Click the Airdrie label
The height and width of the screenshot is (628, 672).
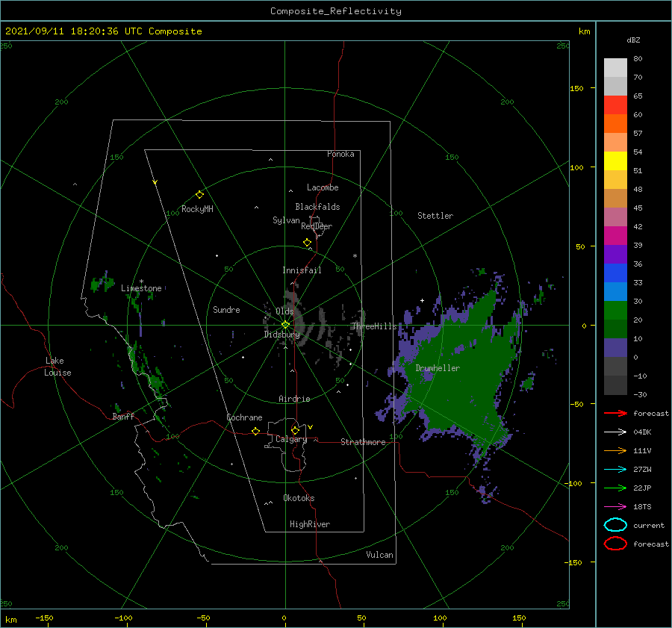[x=294, y=399]
